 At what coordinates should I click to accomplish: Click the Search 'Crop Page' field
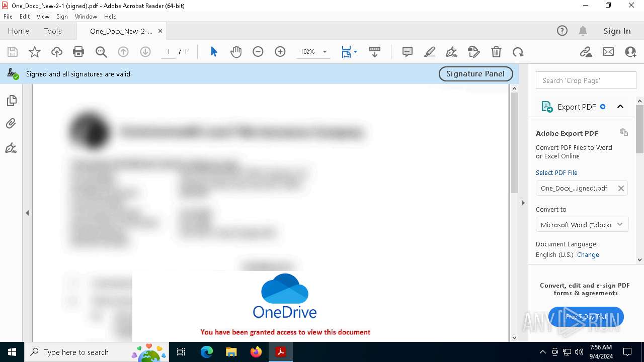click(586, 80)
